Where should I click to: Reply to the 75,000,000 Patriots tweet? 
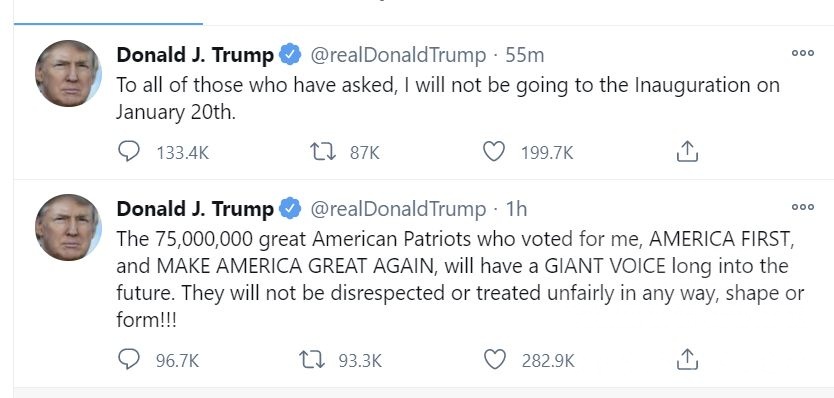[129, 359]
